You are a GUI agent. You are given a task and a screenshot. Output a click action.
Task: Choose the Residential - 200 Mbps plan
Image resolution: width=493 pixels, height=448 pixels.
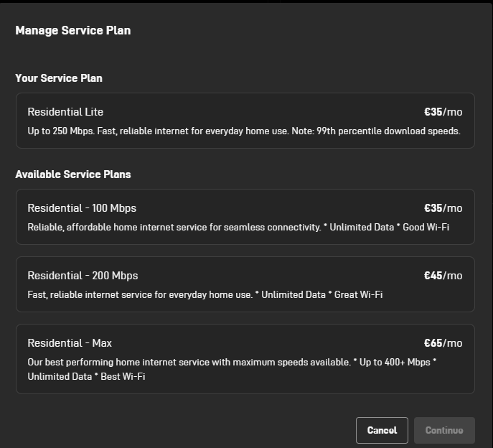point(245,284)
